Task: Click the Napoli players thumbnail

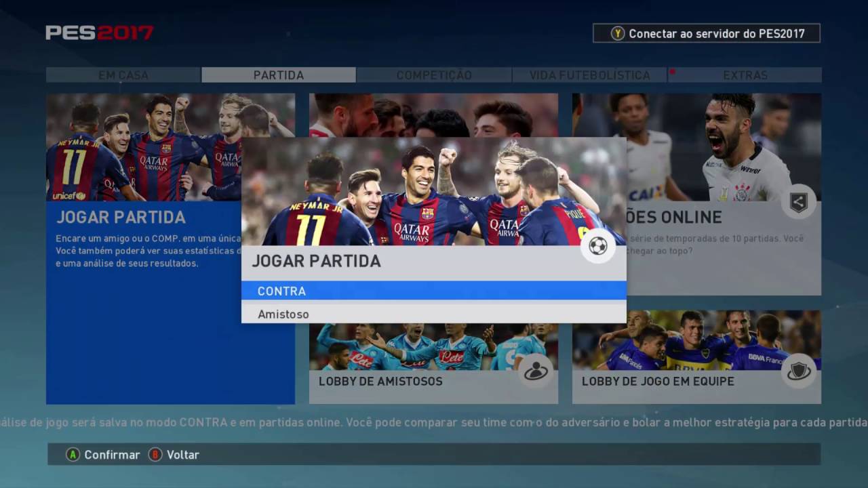Action: [x=434, y=346]
